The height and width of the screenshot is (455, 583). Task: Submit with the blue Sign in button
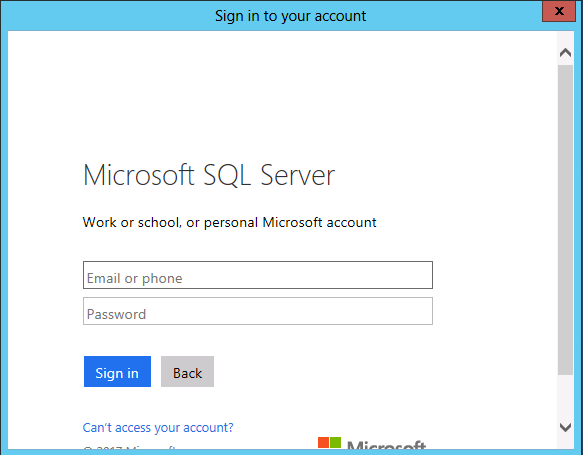[x=117, y=372]
